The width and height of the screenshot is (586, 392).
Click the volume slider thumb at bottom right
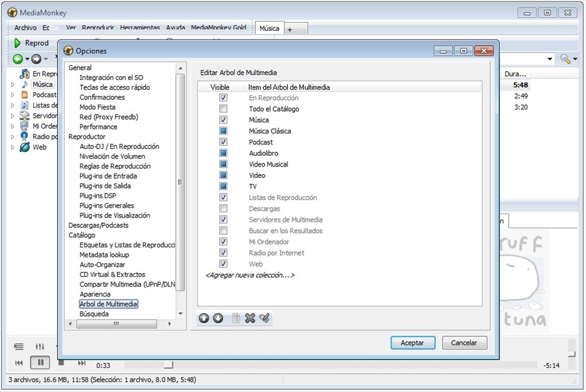coord(572,354)
